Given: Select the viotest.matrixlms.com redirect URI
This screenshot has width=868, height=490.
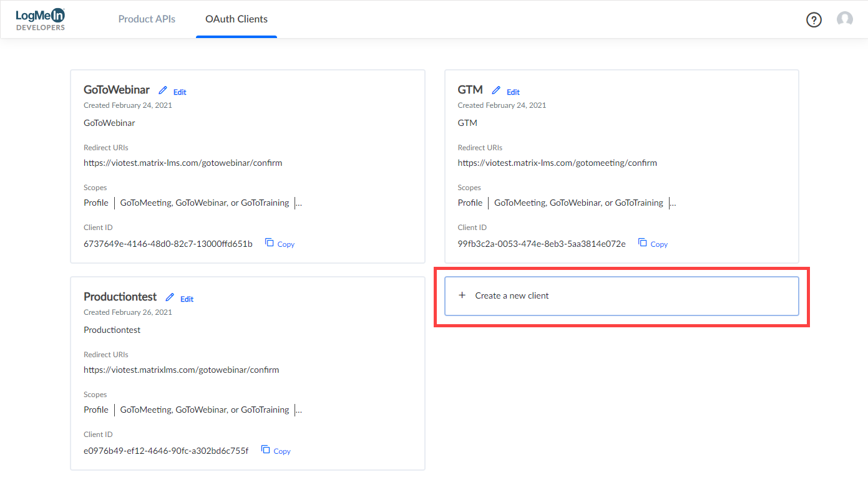Looking at the screenshot, I should pos(182,370).
